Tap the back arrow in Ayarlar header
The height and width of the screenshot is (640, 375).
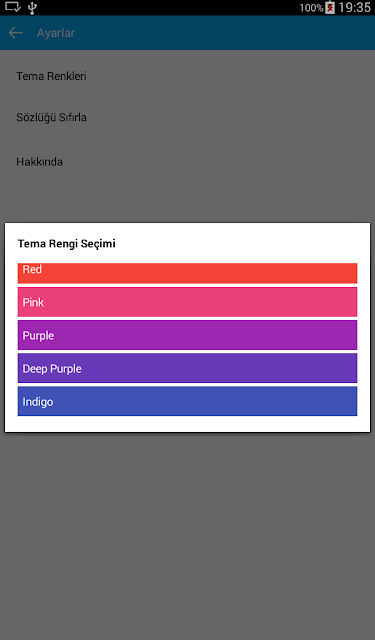point(16,33)
